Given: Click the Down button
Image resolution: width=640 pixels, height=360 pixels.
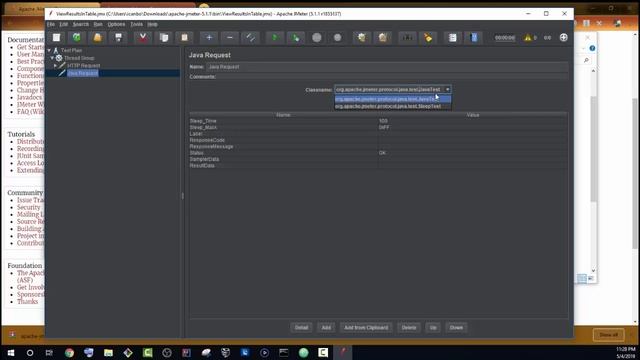Looking at the screenshot, I should [x=456, y=327].
